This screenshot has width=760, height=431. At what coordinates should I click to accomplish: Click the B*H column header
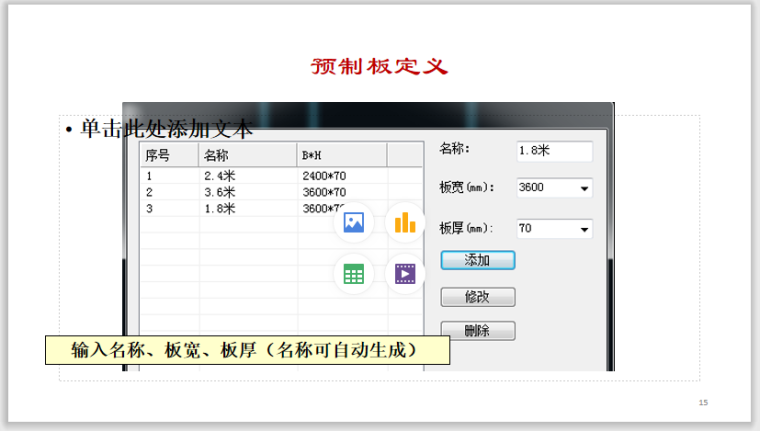coord(340,155)
